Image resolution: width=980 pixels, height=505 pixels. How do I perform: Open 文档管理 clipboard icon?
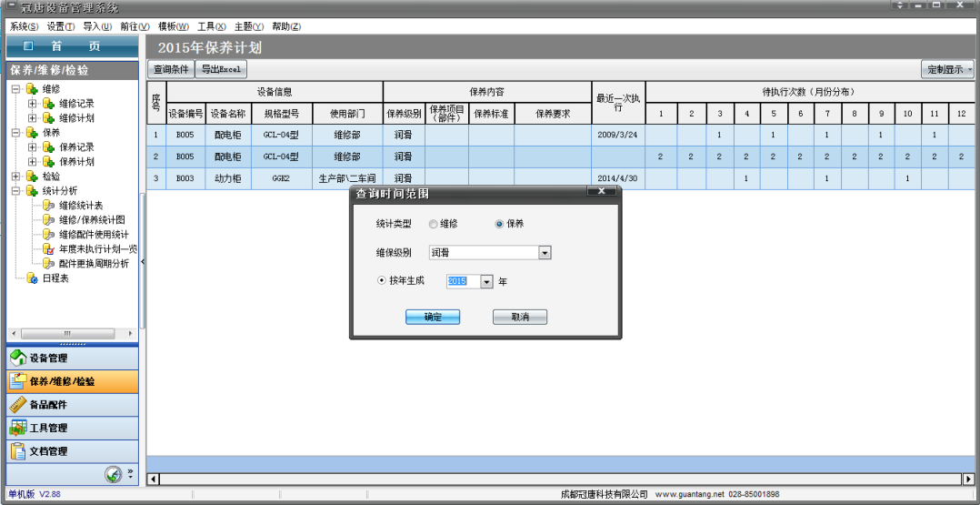click(x=16, y=451)
